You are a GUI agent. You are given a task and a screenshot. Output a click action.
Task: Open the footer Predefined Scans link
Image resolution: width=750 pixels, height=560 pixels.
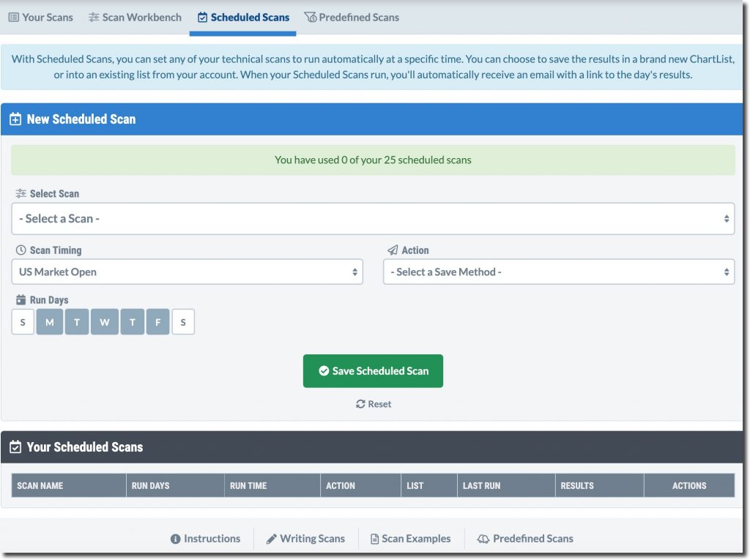525,539
